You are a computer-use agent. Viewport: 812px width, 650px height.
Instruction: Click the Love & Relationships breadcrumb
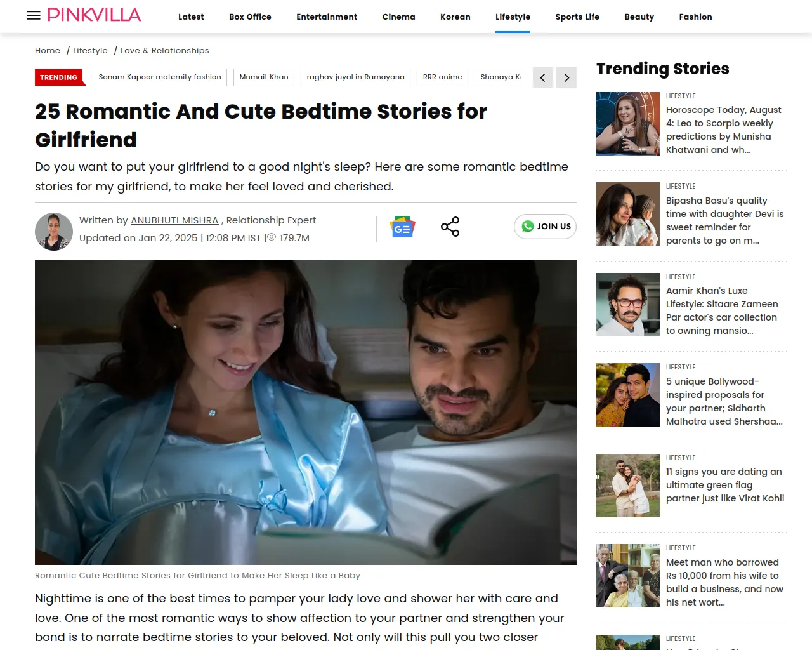pos(165,51)
